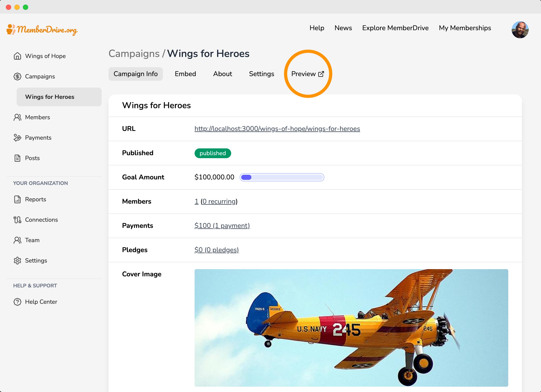
Task: Open the Team members icon
Action: (17, 240)
